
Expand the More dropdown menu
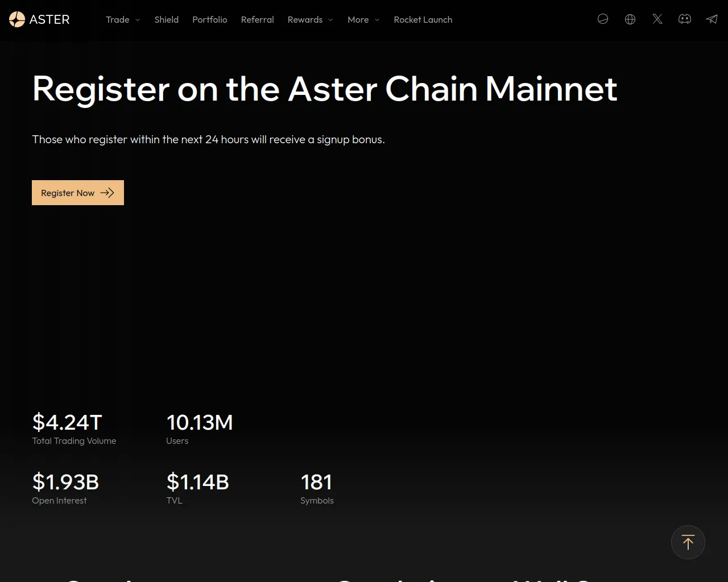(x=363, y=19)
